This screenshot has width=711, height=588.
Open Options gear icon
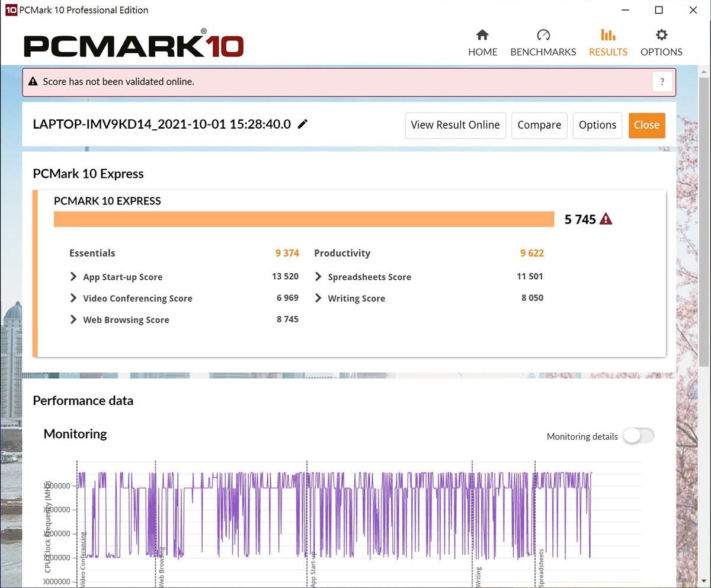click(x=661, y=35)
